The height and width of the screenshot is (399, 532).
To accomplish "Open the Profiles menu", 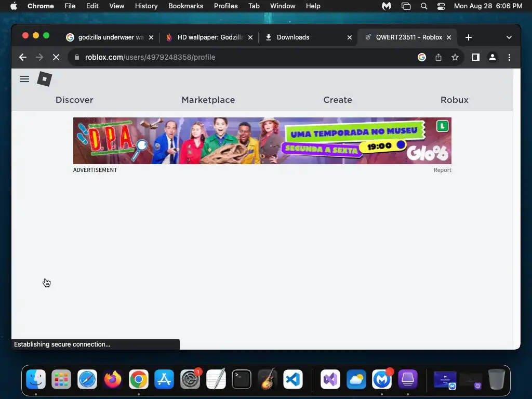I will pyautogui.click(x=225, y=6).
